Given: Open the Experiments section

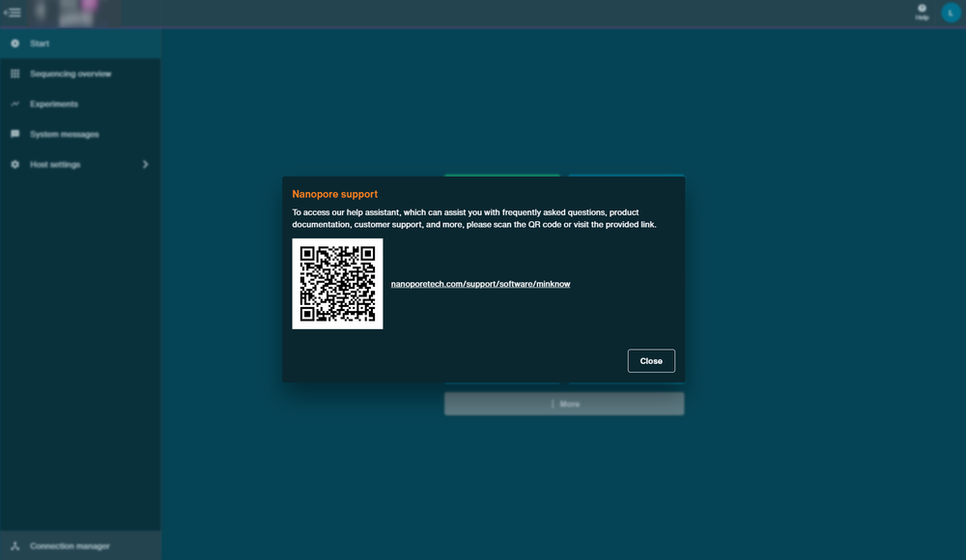Looking at the screenshot, I should tap(80, 104).
